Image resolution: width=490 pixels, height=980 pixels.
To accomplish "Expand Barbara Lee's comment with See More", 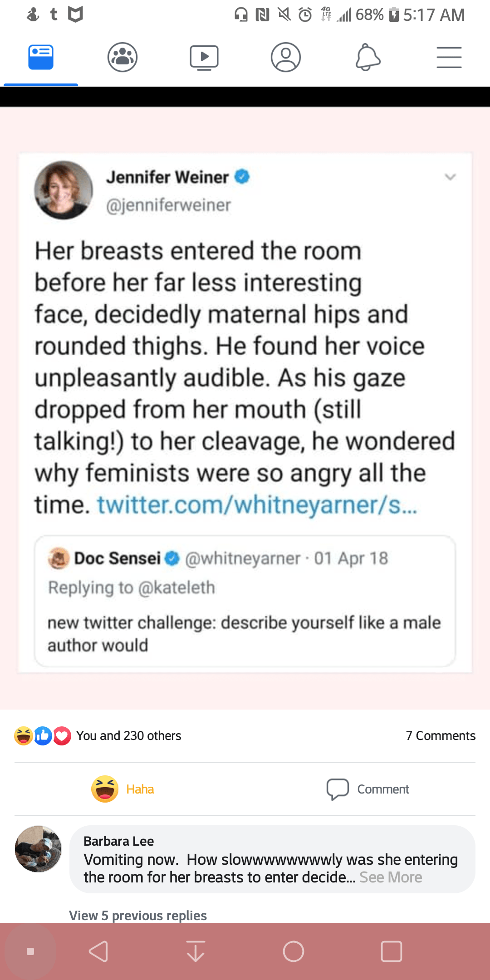I will click(391, 877).
